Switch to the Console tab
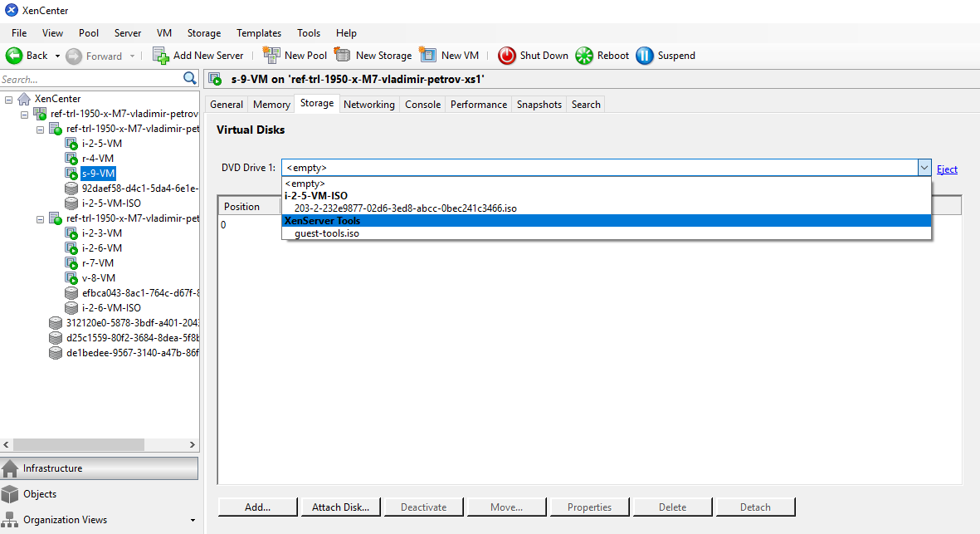980x534 pixels. [422, 105]
